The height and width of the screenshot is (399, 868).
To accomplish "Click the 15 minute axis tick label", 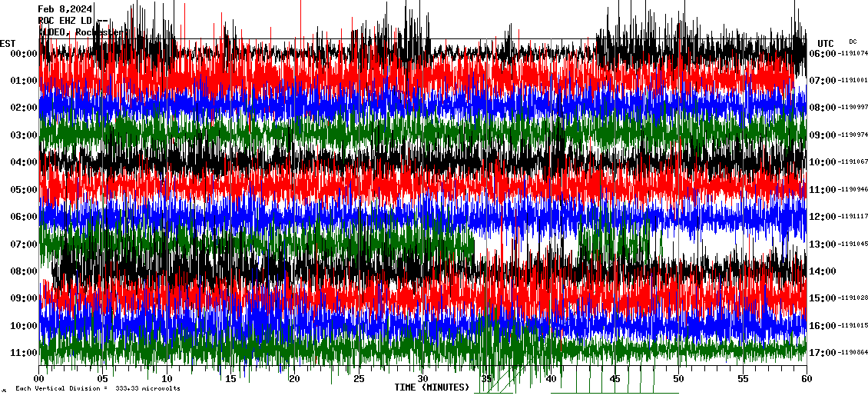I will point(231,379).
